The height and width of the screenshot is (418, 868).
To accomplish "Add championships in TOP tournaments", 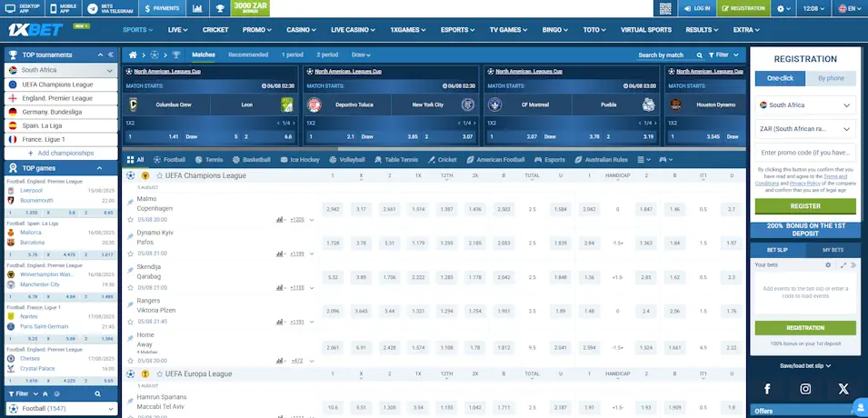I will [61, 154].
